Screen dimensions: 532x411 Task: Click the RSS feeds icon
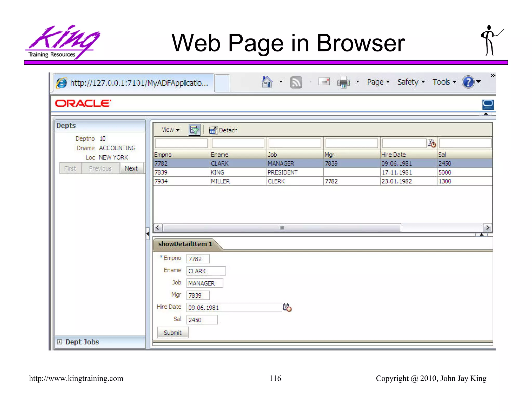296,82
